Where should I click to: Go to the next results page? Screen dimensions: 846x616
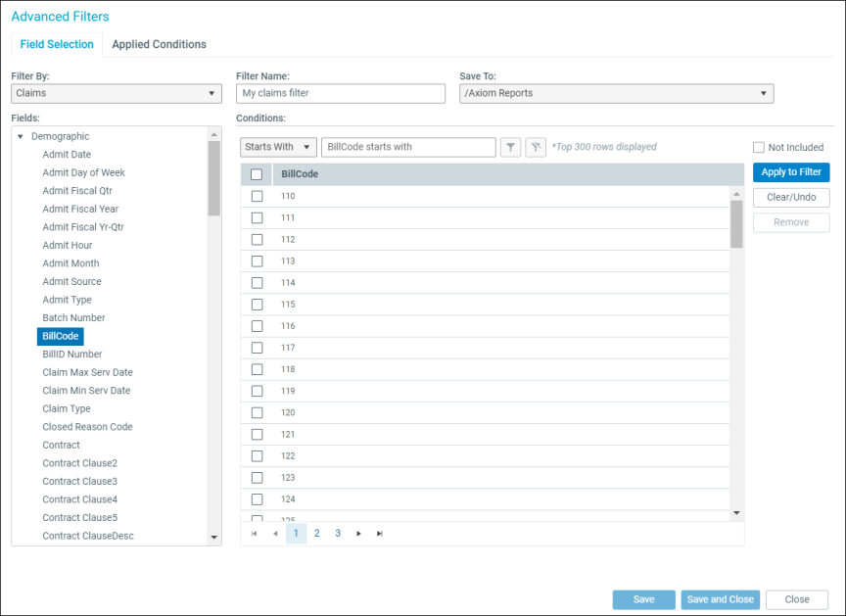pyautogui.click(x=359, y=534)
